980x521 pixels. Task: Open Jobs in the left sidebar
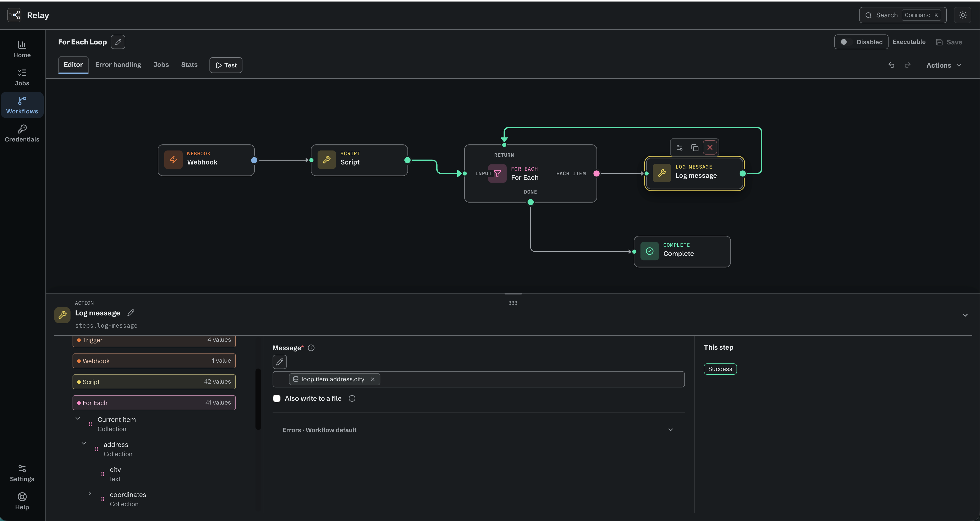22,78
